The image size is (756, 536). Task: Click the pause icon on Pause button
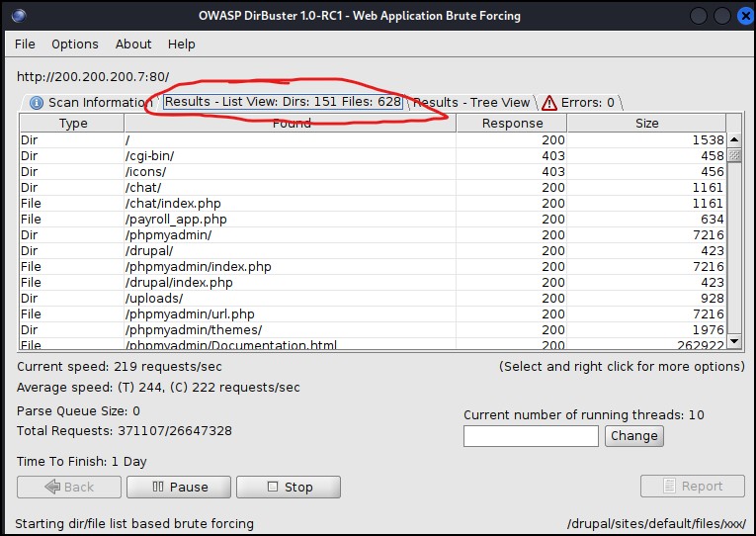click(x=159, y=487)
